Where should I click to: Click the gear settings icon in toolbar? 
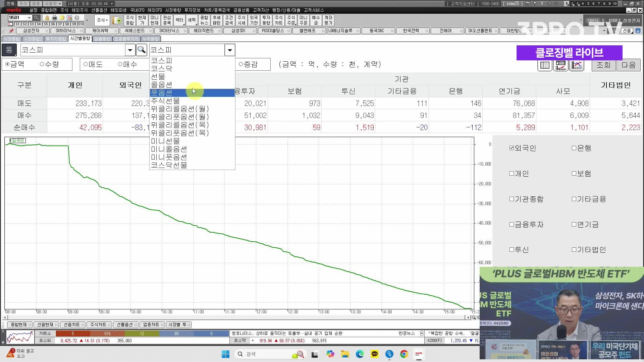point(77,18)
